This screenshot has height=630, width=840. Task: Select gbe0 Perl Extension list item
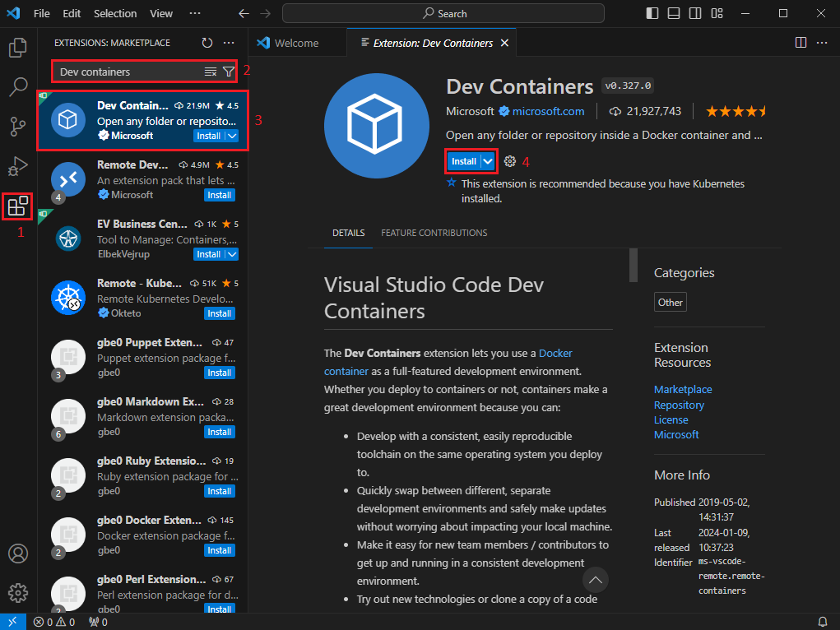click(143, 589)
